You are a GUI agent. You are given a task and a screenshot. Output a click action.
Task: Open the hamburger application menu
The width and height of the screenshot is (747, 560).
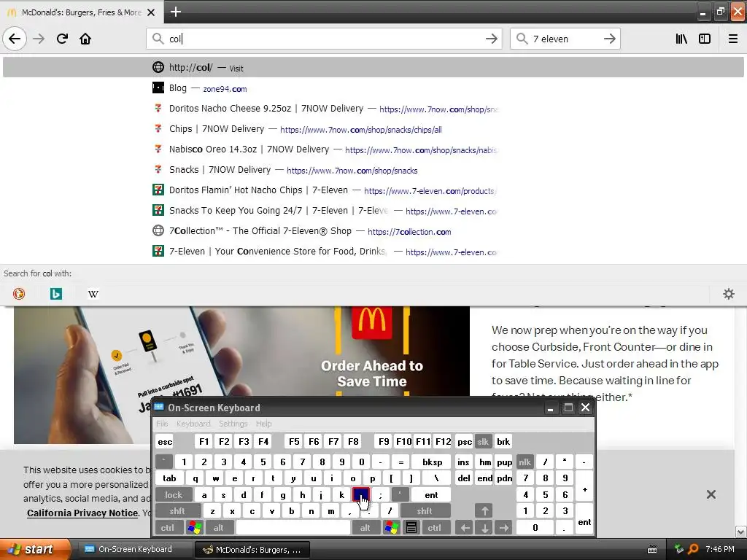click(x=733, y=39)
